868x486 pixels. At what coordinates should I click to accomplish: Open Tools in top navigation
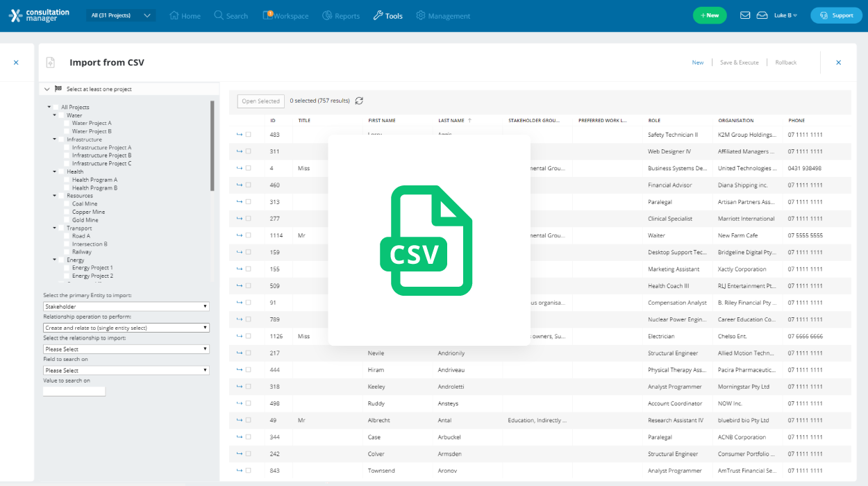[387, 15]
